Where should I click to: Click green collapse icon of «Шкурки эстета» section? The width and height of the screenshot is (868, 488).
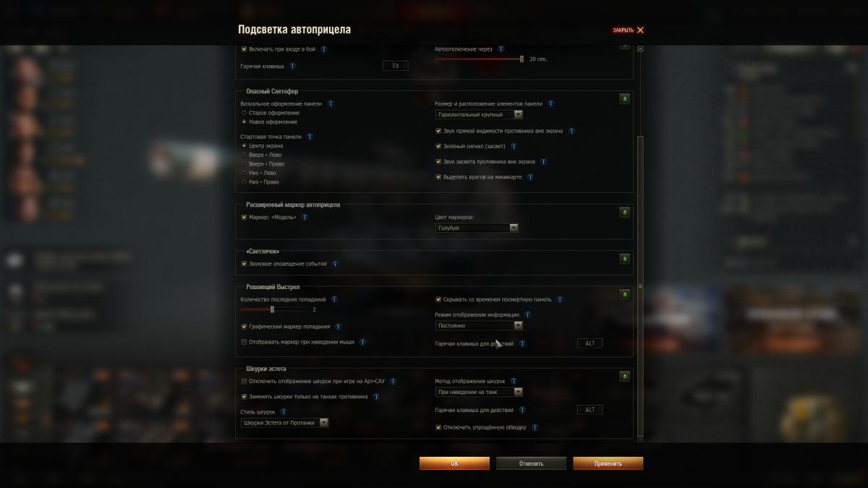tap(624, 376)
